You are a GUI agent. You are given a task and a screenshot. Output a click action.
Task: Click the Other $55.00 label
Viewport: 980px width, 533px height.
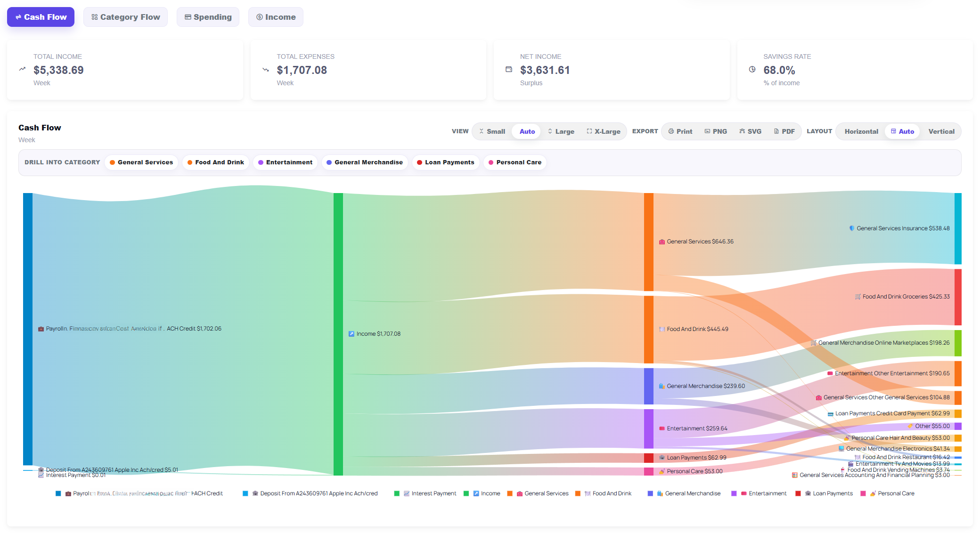[x=929, y=426]
